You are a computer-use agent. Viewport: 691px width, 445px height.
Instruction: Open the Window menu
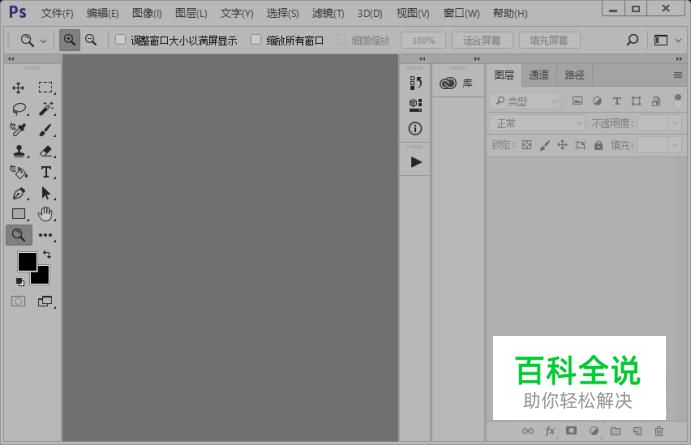461,13
